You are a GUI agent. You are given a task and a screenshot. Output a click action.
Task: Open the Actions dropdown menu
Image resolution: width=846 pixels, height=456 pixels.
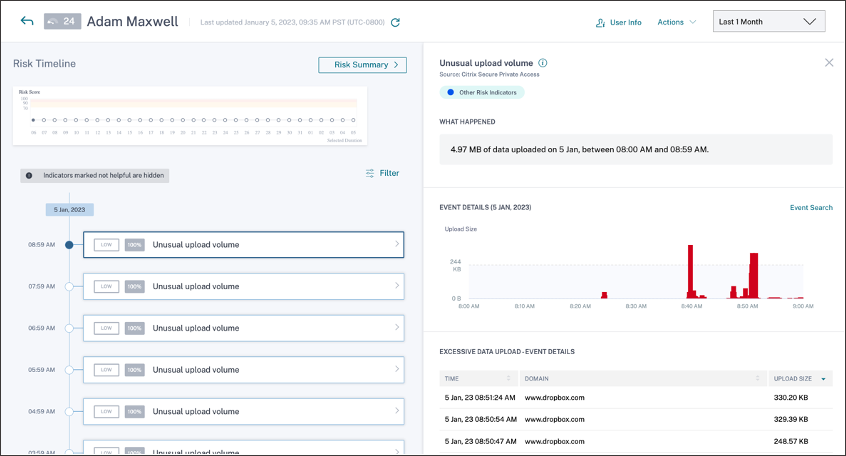[x=677, y=22]
